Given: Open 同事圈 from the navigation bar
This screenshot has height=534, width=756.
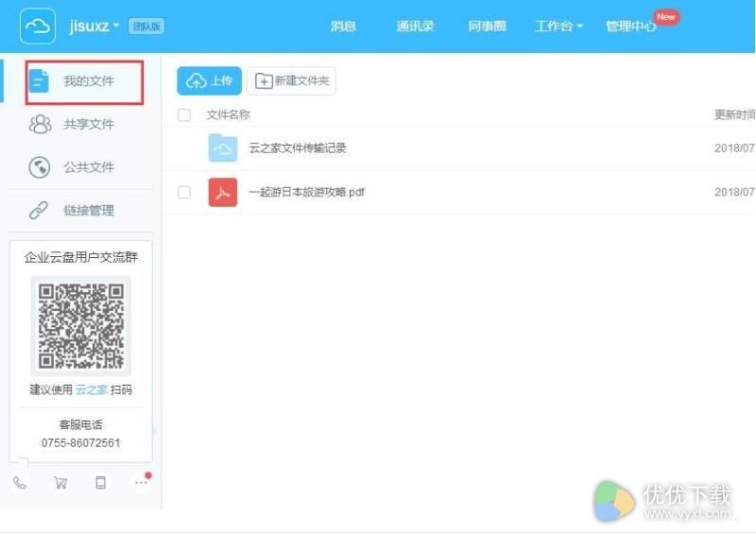Looking at the screenshot, I should coord(487,26).
